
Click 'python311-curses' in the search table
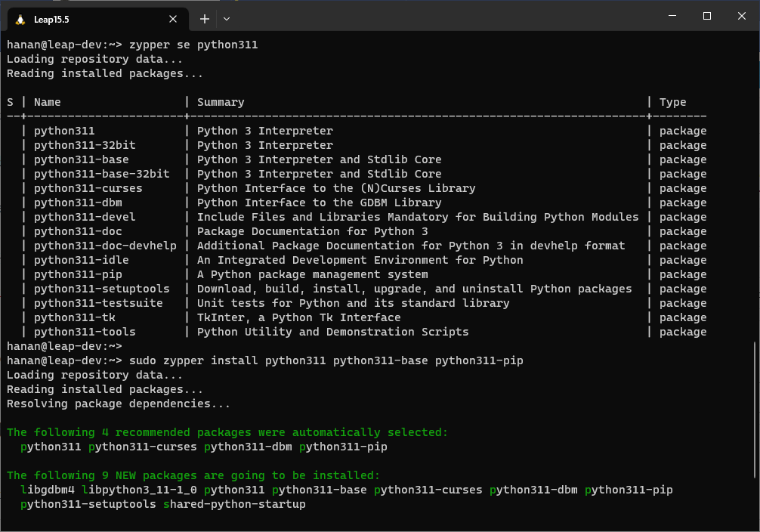(x=88, y=188)
